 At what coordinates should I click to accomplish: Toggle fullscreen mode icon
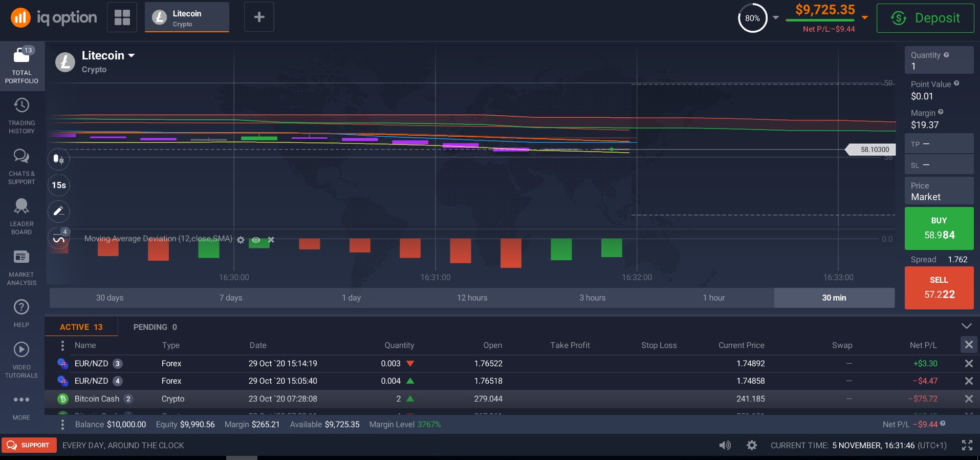(967, 445)
